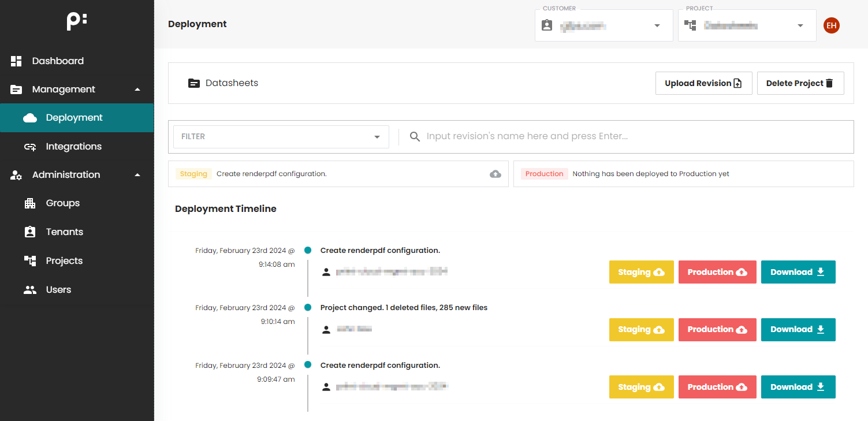Deploy latest revision to Production
This screenshot has height=421, width=868.
click(717, 271)
